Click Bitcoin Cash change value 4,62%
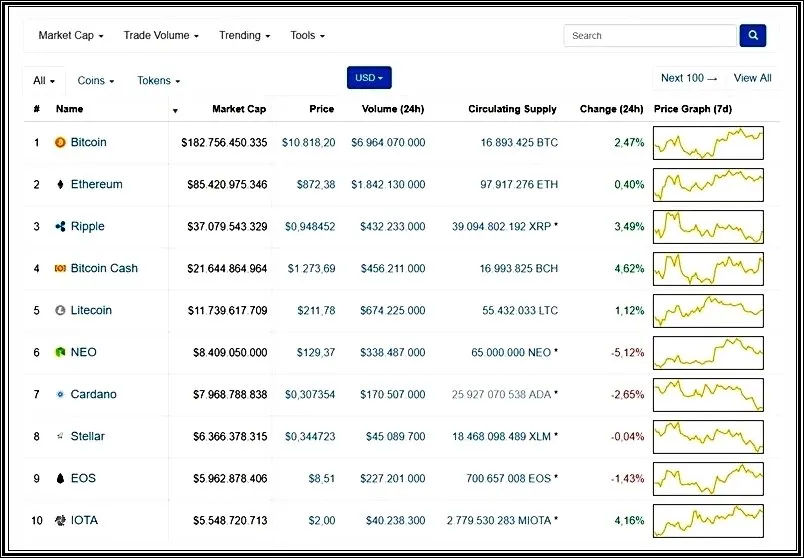 [629, 269]
